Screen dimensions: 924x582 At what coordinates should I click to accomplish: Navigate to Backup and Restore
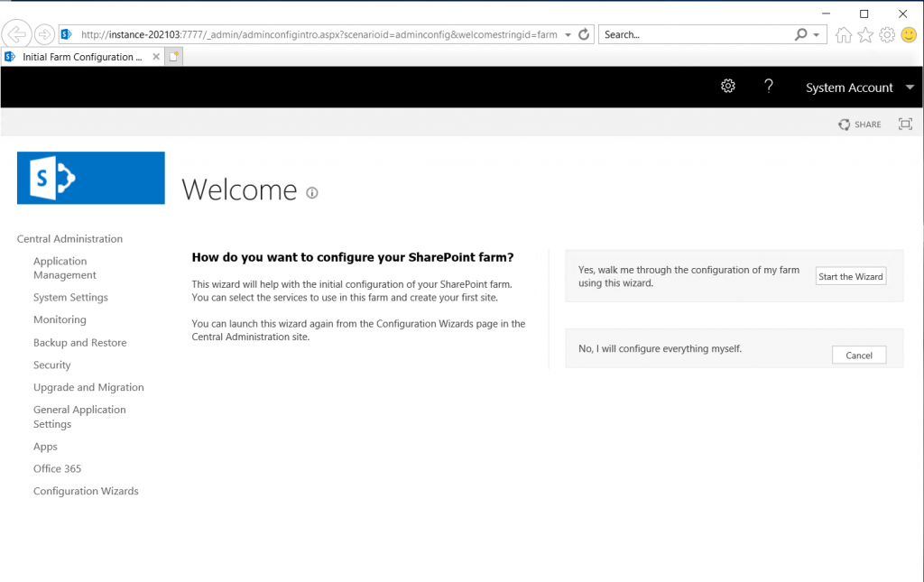(79, 342)
